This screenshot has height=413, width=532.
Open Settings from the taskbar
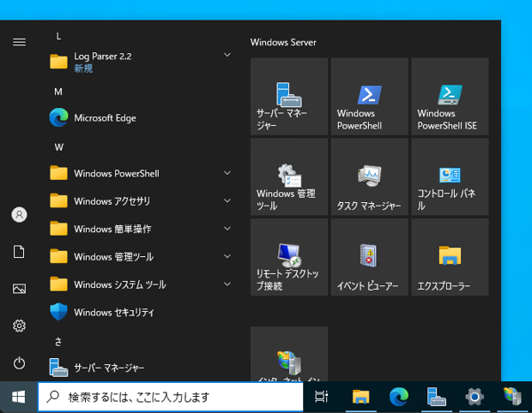(x=474, y=396)
